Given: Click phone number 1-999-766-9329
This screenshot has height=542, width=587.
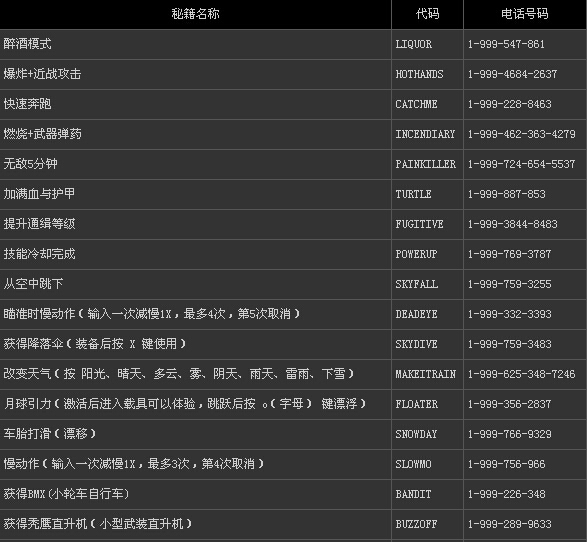Looking at the screenshot, I should (510, 434).
